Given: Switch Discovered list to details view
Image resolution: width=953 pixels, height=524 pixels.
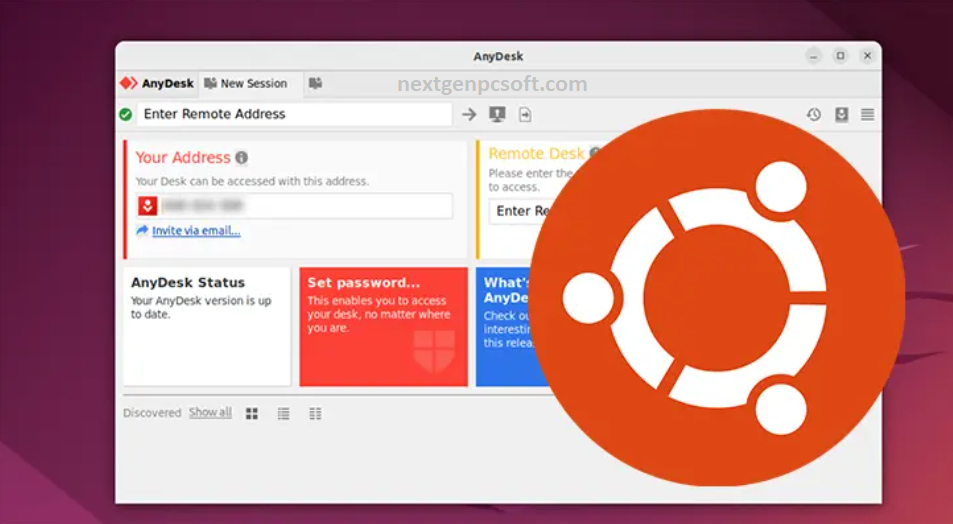Looking at the screenshot, I should (315, 414).
